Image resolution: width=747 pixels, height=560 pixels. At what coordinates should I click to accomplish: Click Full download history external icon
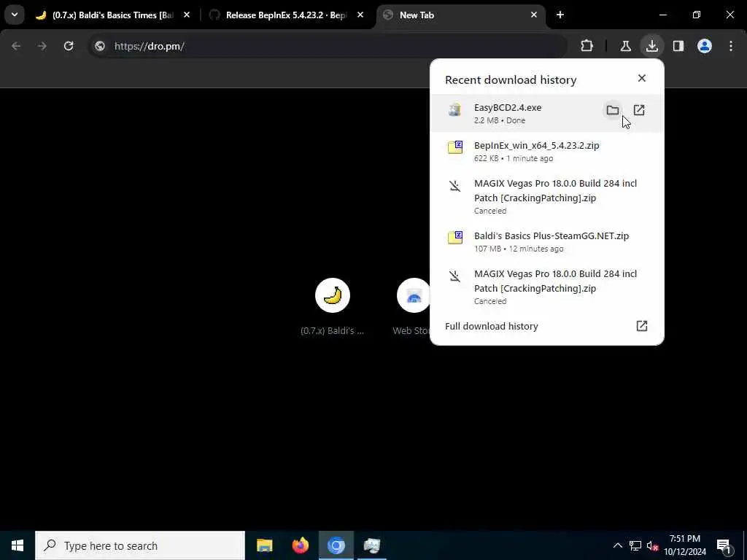642,326
